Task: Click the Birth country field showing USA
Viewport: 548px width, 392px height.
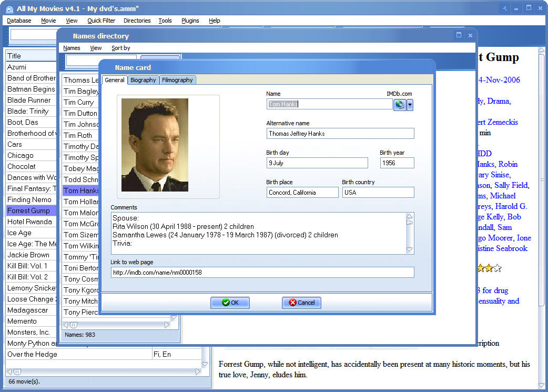Action: [x=378, y=193]
